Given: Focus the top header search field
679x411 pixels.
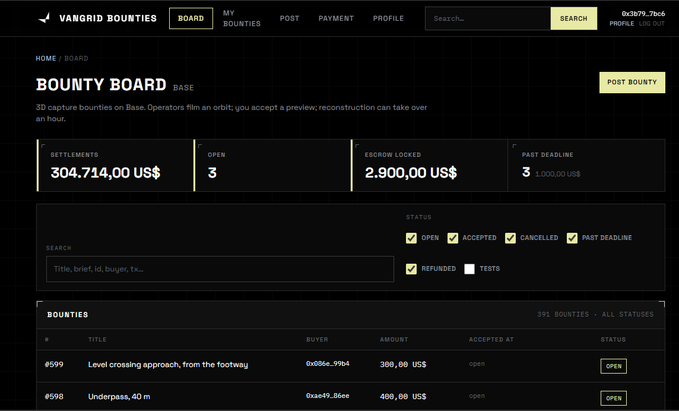Looking at the screenshot, I should click(x=488, y=18).
